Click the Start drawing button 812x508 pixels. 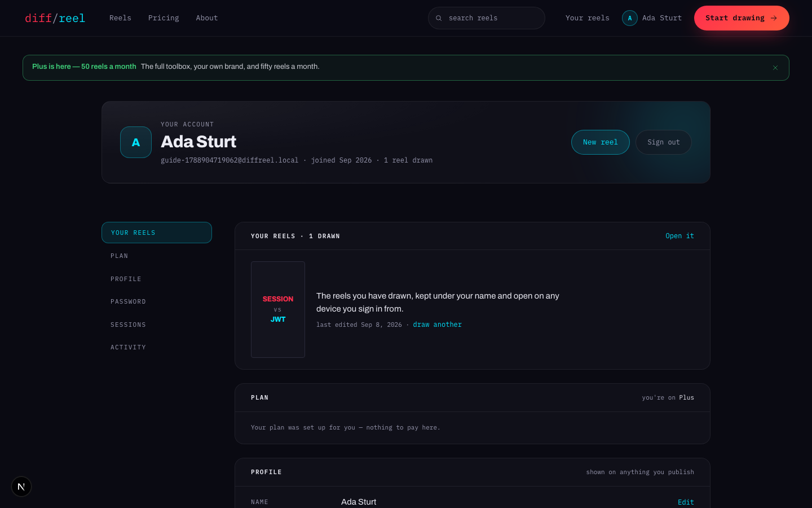tap(742, 18)
